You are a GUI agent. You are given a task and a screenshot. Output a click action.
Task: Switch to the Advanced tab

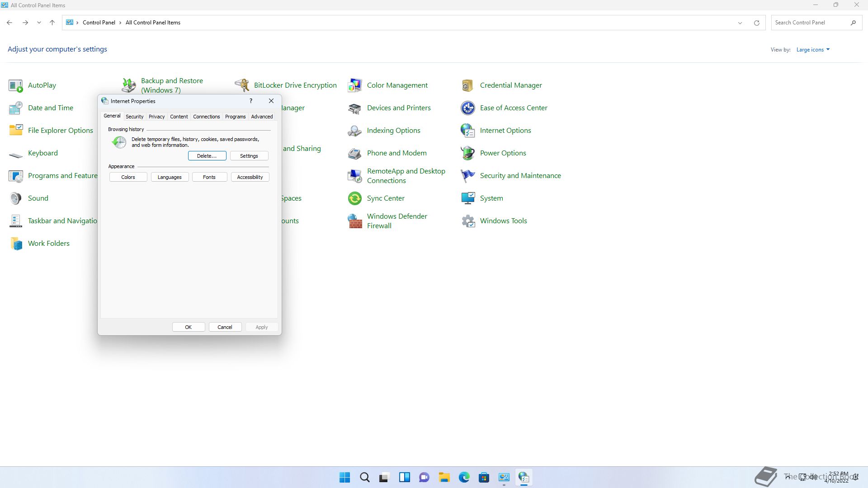(262, 117)
